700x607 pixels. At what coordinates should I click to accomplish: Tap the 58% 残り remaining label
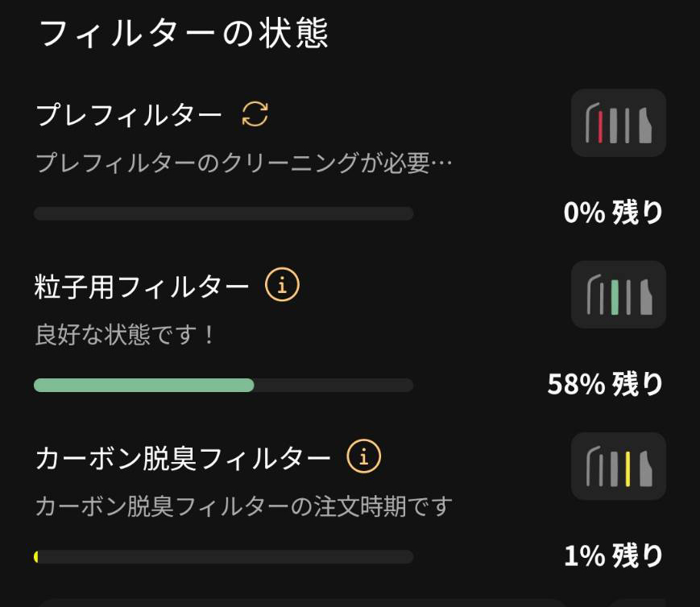(x=605, y=385)
